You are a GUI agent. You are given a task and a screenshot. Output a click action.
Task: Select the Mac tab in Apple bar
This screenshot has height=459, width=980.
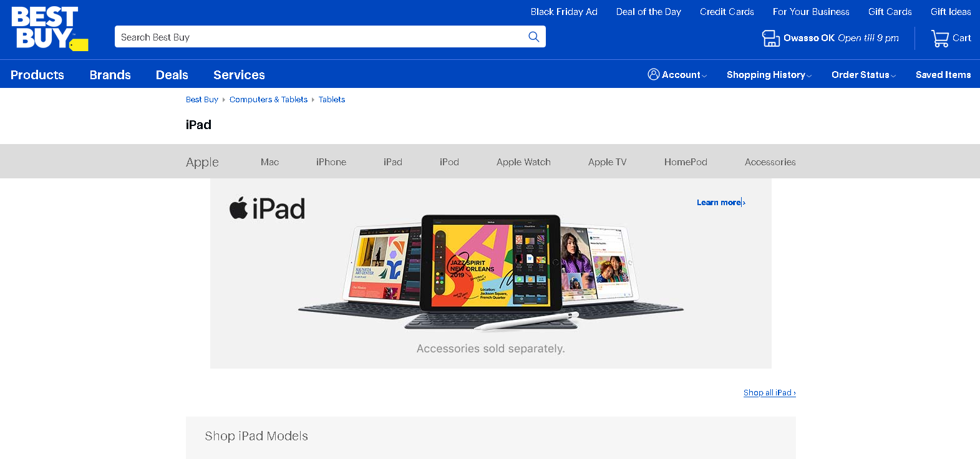pos(269,162)
